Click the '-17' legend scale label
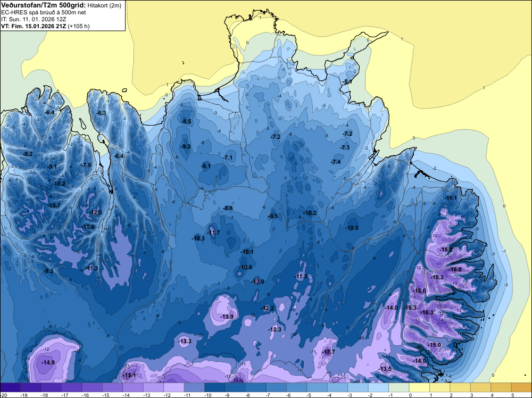The width and height of the screenshot is (532, 398). [x=65, y=395]
